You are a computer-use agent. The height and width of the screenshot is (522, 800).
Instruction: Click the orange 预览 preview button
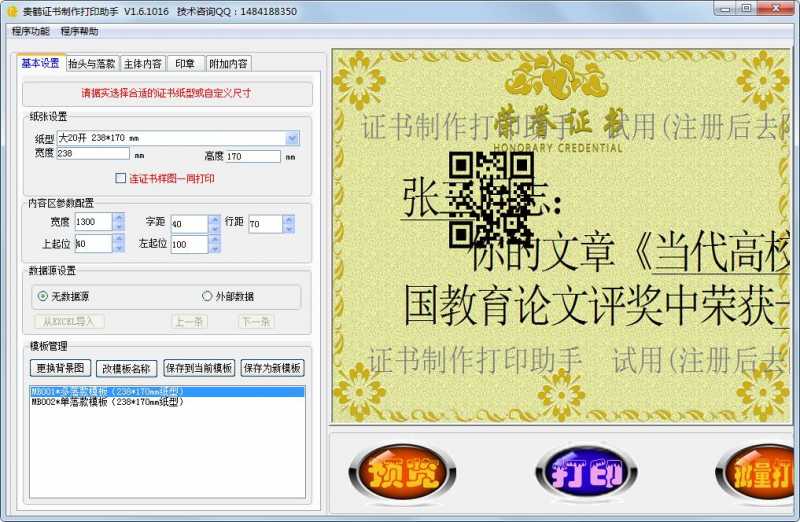click(402, 472)
